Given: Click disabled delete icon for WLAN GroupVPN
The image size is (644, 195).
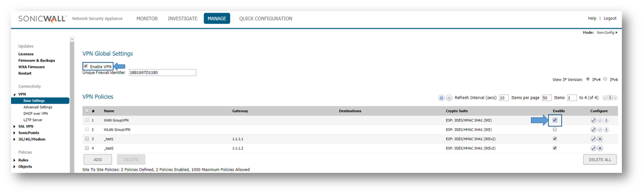Looking at the screenshot, I should coord(600,129).
